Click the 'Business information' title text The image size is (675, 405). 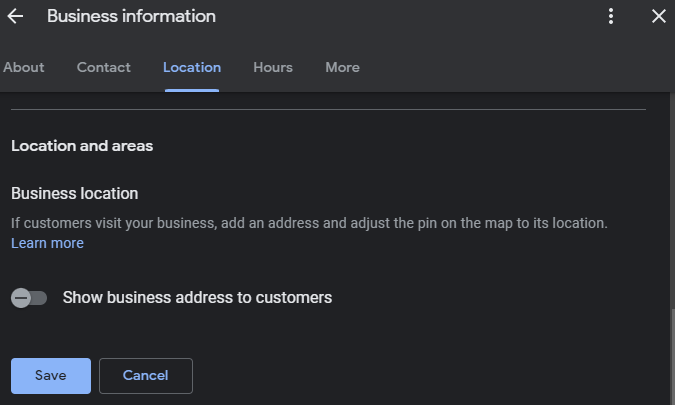pyautogui.click(x=131, y=16)
